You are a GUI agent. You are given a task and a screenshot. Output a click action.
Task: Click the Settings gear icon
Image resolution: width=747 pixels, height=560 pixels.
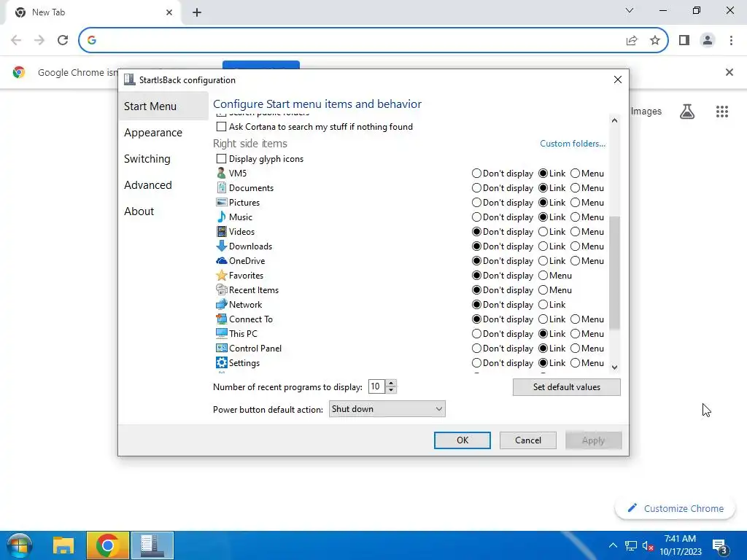[221, 362]
